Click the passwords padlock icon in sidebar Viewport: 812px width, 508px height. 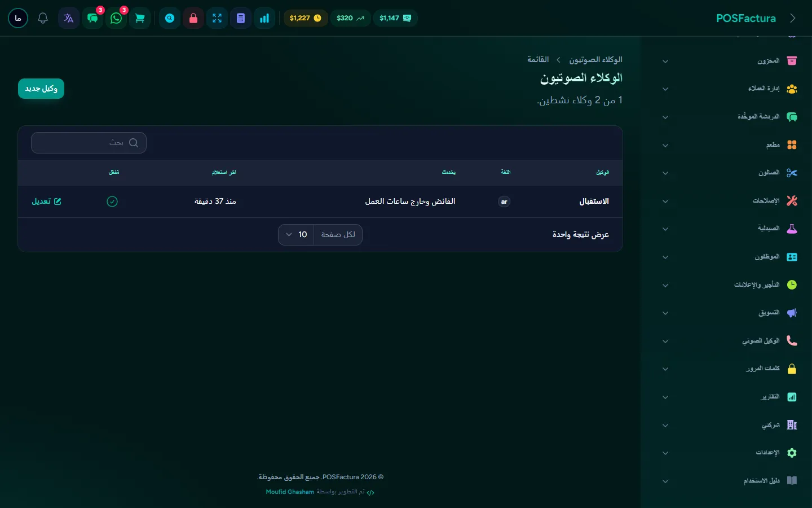792,369
